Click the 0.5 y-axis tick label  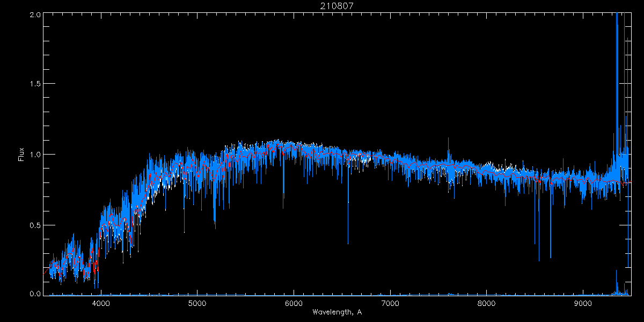tap(35, 225)
